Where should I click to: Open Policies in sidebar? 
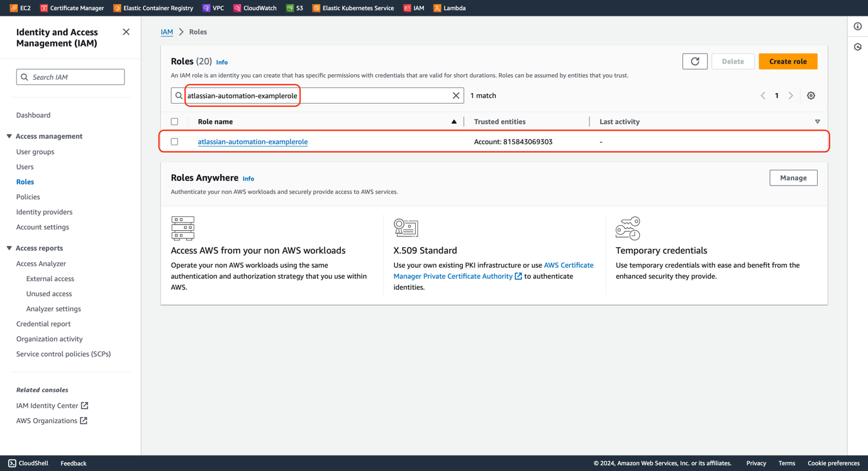[x=28, y=197]
